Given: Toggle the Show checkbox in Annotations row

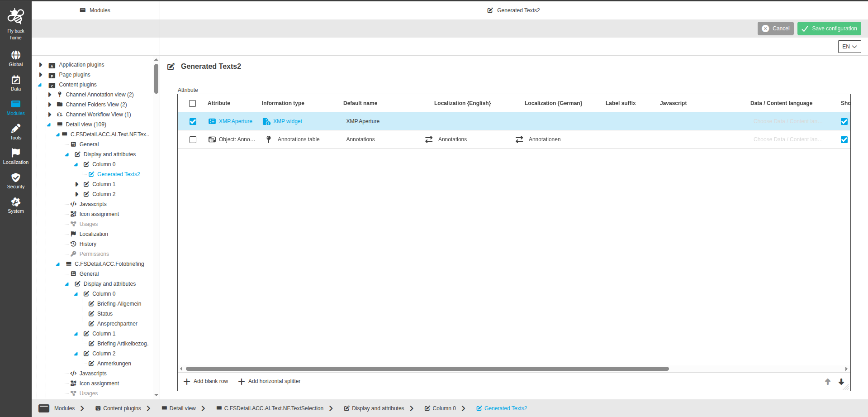Looking at the screenshot, I should coord(844,139).
